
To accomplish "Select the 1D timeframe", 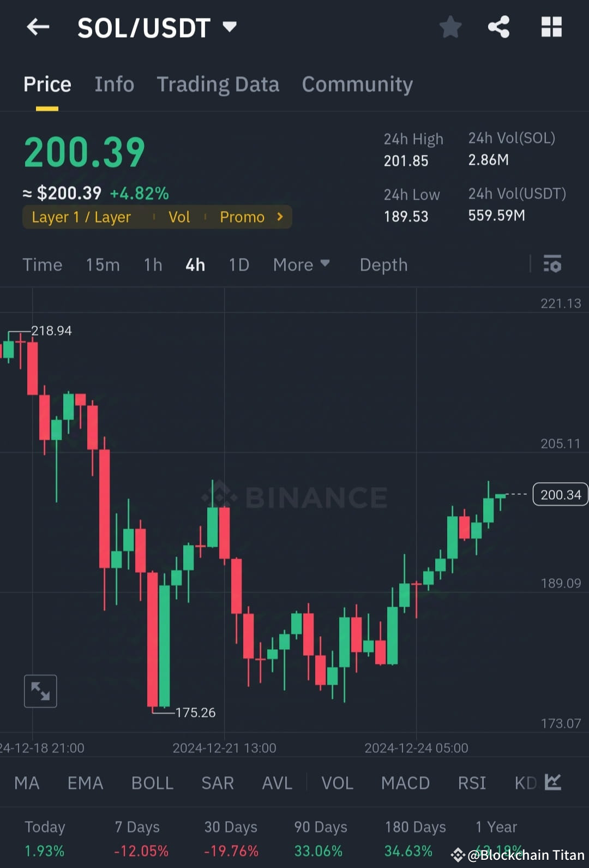I will [239, 265].
